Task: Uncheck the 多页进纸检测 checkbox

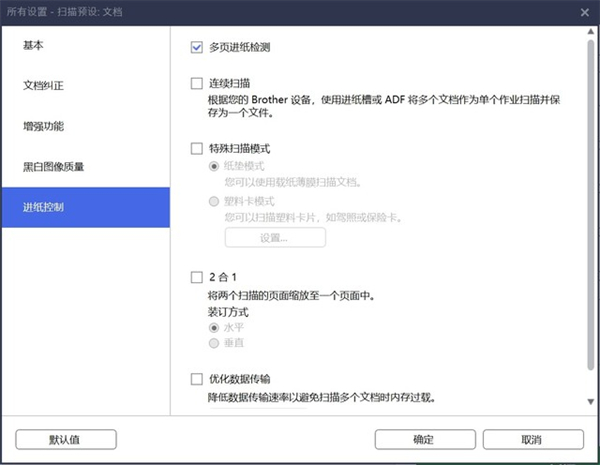Action: 197,47
